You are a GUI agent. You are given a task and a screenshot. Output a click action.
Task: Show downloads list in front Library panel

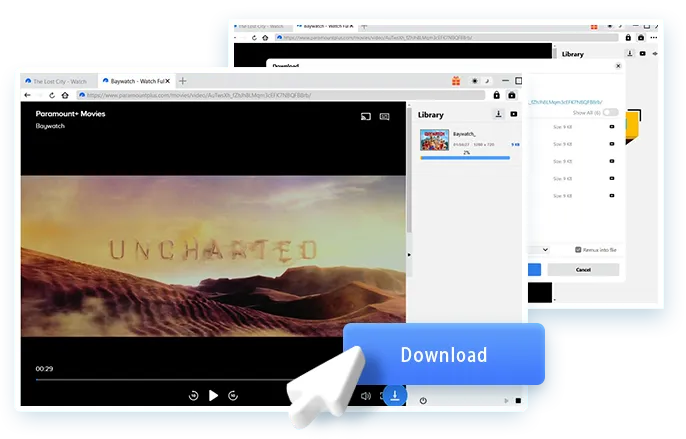498,114
